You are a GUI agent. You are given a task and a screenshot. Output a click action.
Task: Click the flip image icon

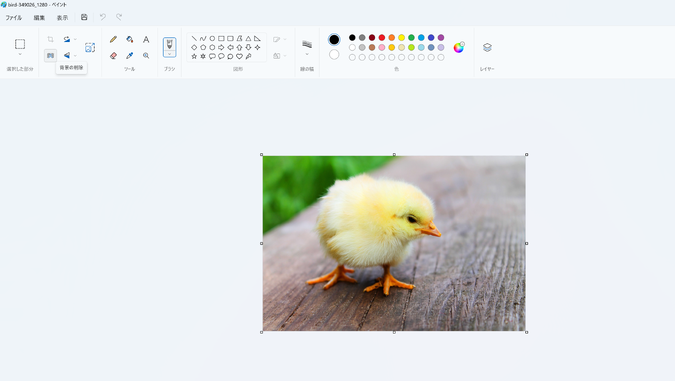point(67,55)
